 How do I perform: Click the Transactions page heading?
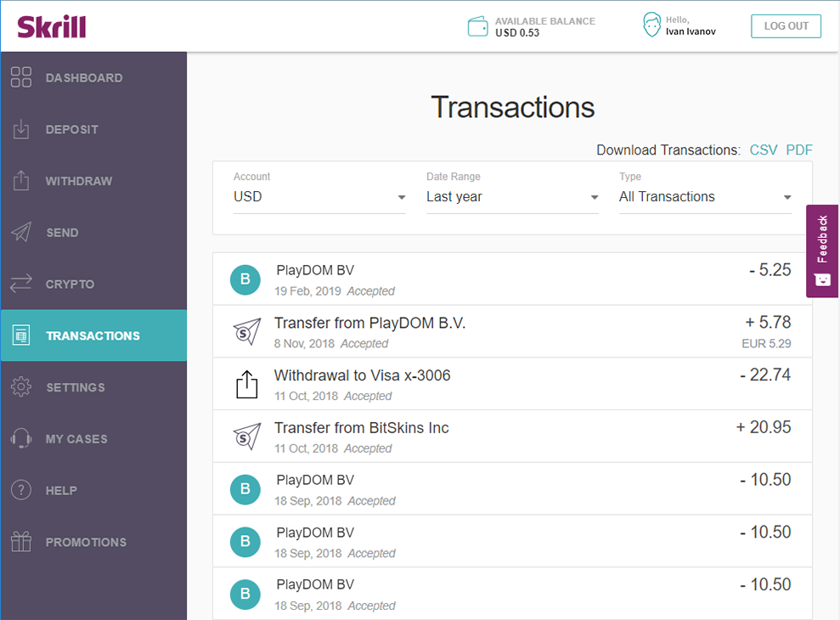513,107
